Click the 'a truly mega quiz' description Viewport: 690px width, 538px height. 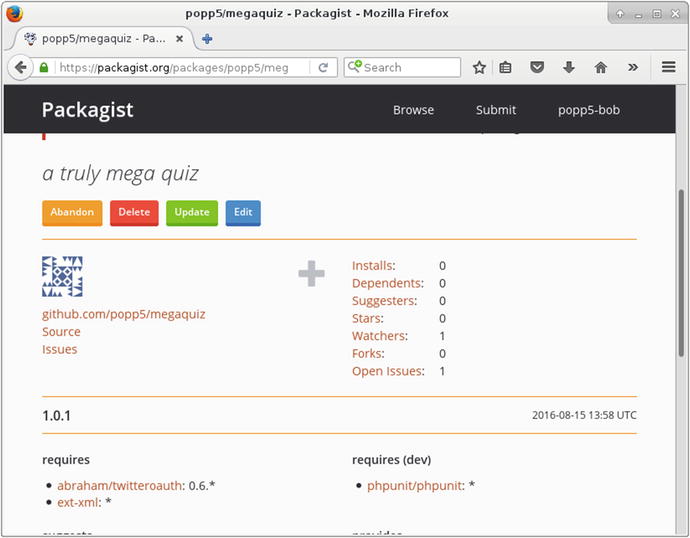tap(120, 173)
